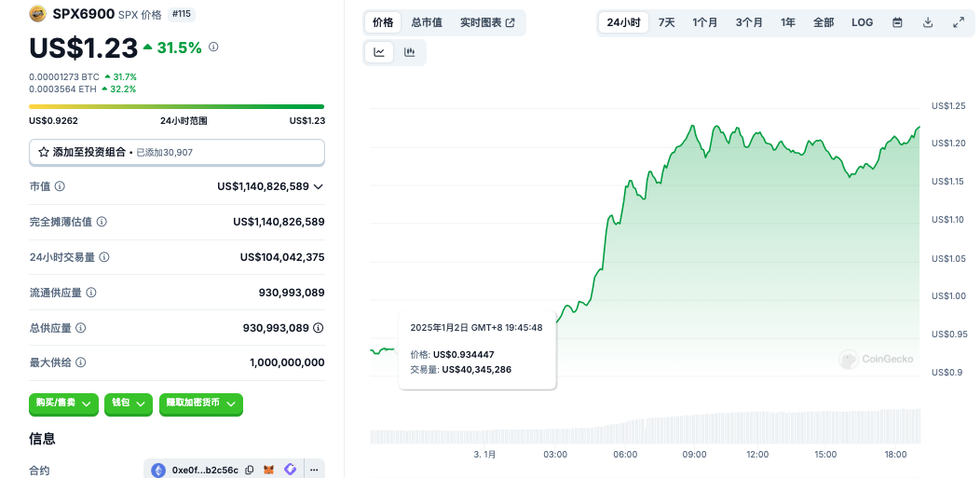This screenshot has height=478, width=980.
Task: Switch to candlestick chart view icon
Action: click(x=409, y=52)
